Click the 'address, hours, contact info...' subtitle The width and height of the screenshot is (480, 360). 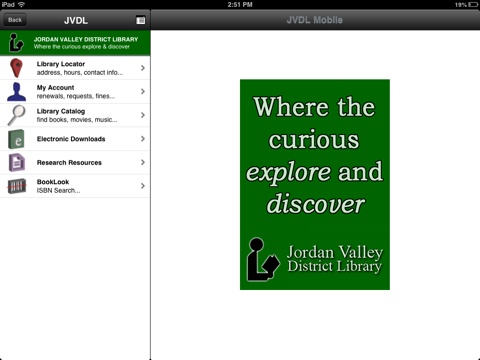tap(80, 73)
